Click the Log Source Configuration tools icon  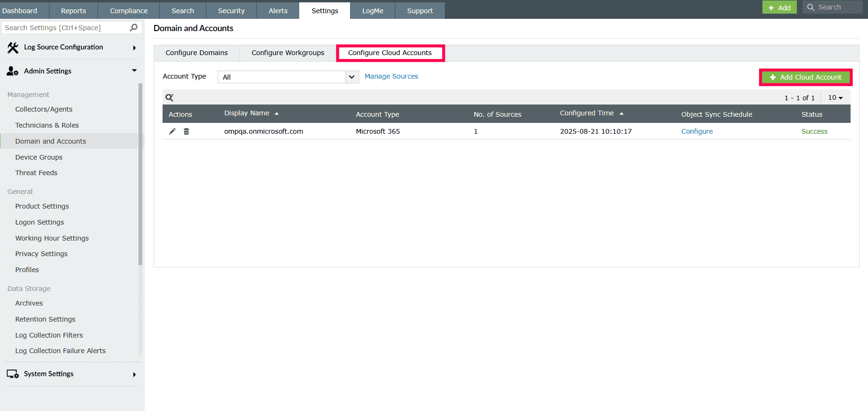[x=13, y=47]
